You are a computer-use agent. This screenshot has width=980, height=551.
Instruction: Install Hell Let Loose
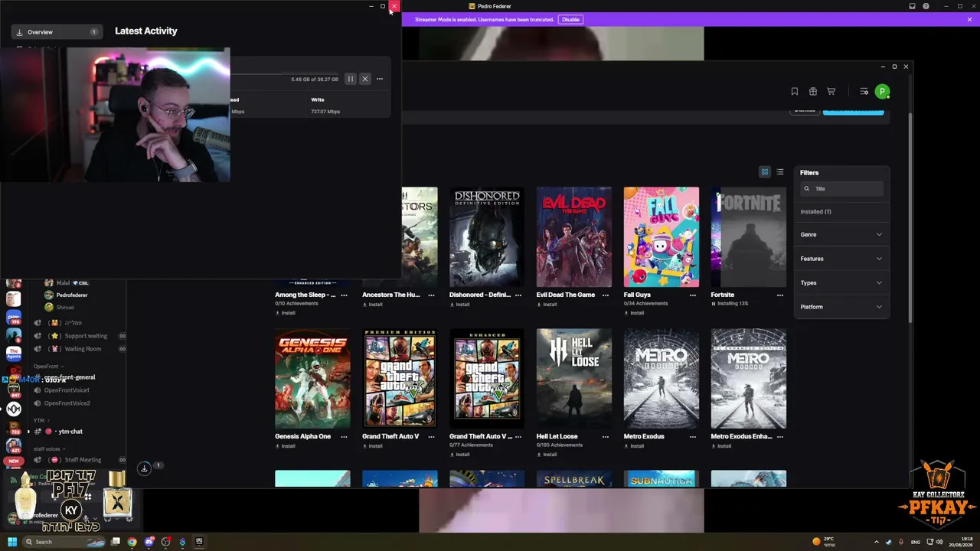[x=547, y=455]
